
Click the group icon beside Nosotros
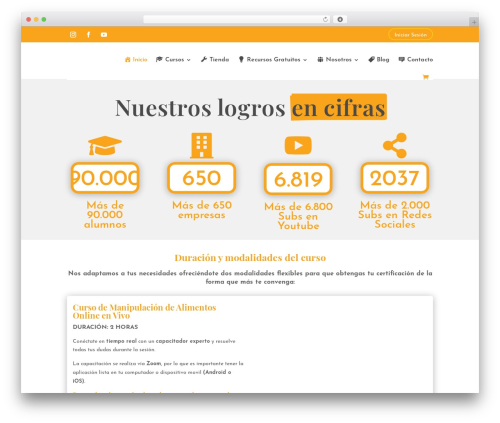320,60
